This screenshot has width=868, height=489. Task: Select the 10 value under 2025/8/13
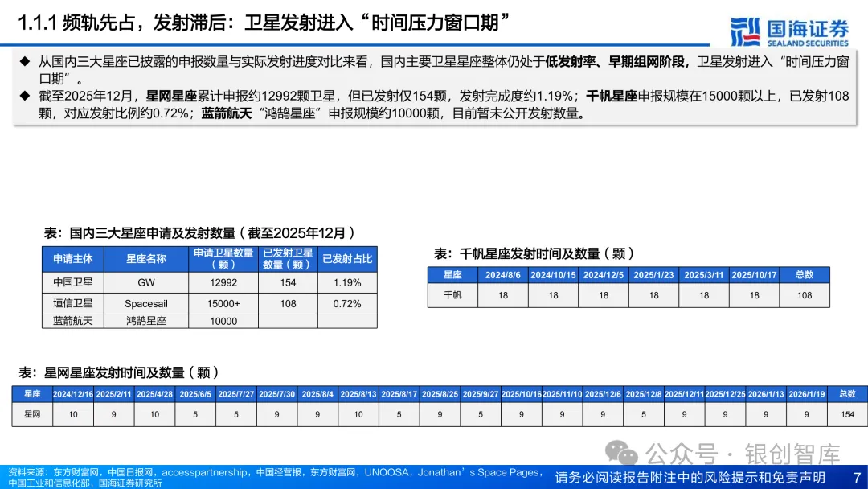(x=358, y=414)
